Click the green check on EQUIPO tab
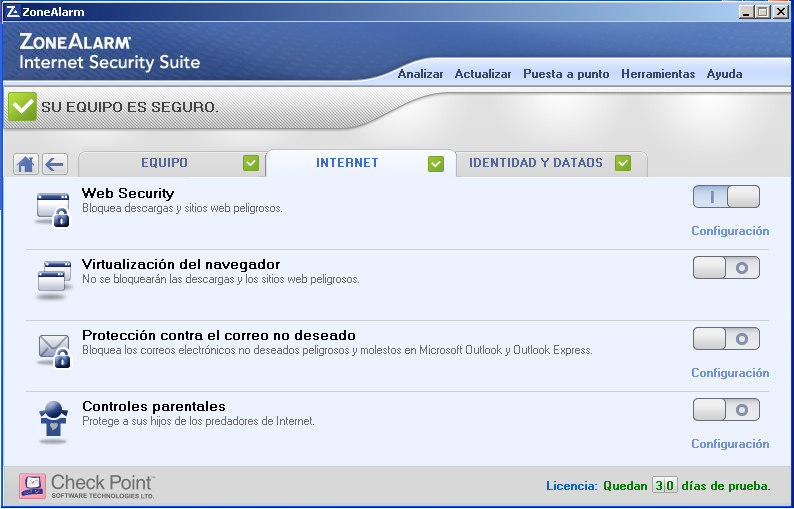The height and width of the screenshot is (509, 794). [x=251, y=163]
